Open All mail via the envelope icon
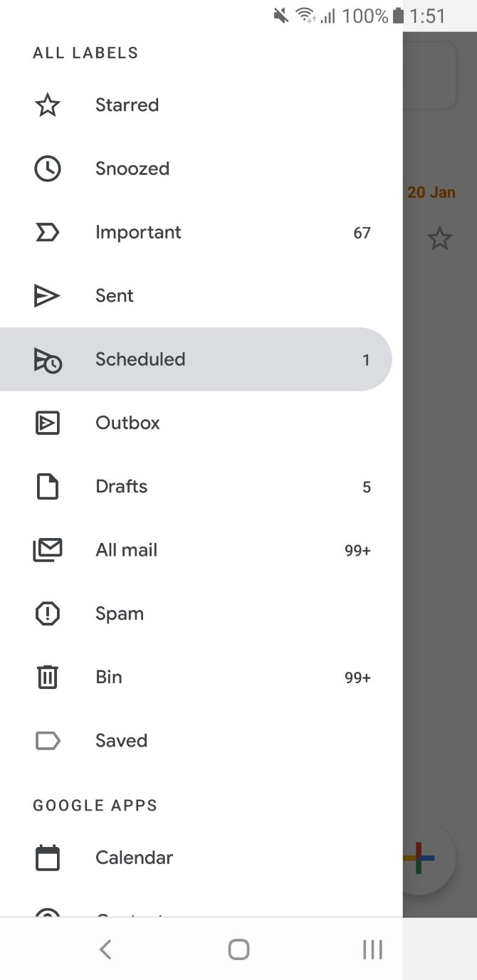This screenshot has width=477, height=980. point(47,549)
